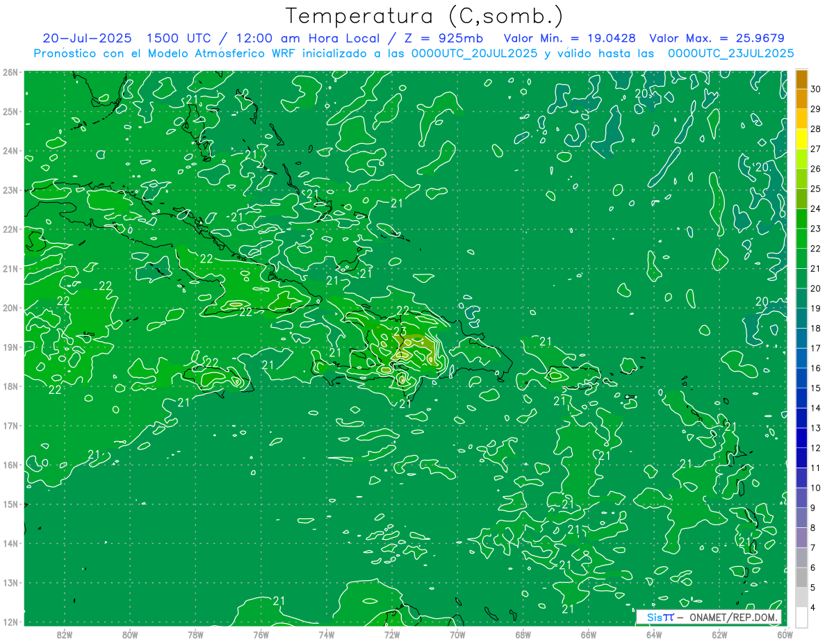The image size is (834, 644).
Task: Click the blue swatch between 14 and 15
Action: click(801, 398)
